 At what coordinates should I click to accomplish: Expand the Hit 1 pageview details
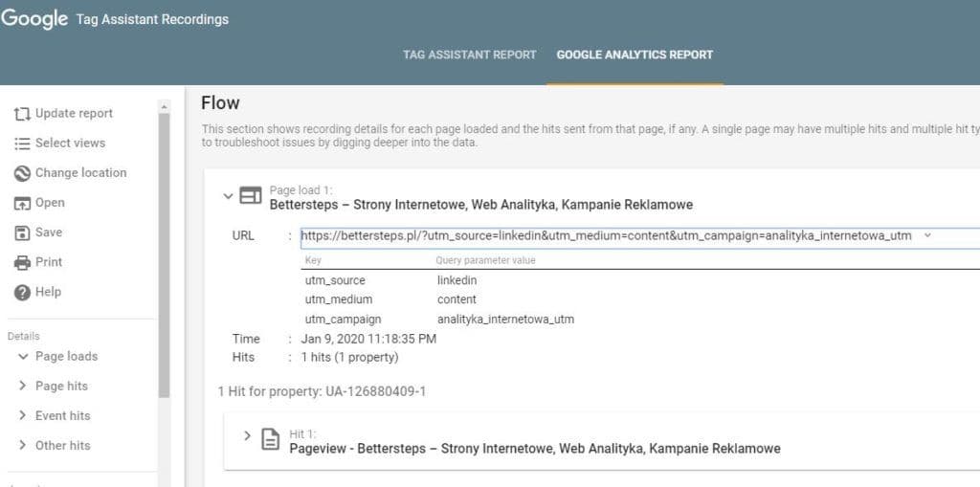point(247,435)
